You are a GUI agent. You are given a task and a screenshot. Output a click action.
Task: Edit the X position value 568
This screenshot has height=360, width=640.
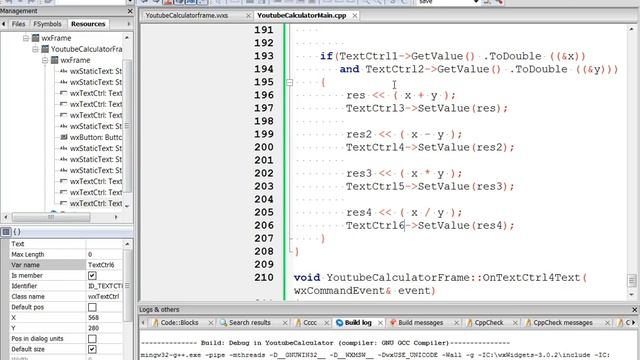pos(104,318)
